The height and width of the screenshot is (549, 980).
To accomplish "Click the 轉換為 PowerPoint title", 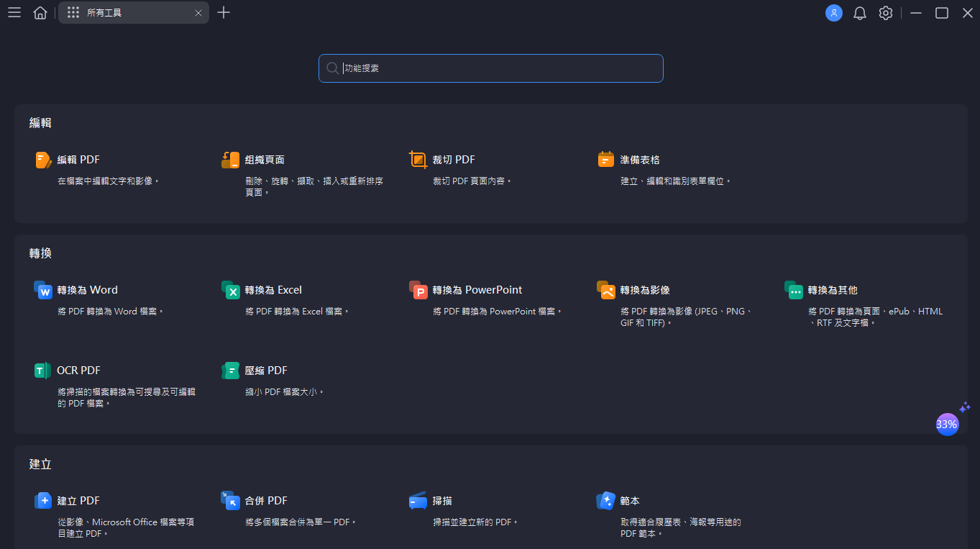I will tap(477, 290).
